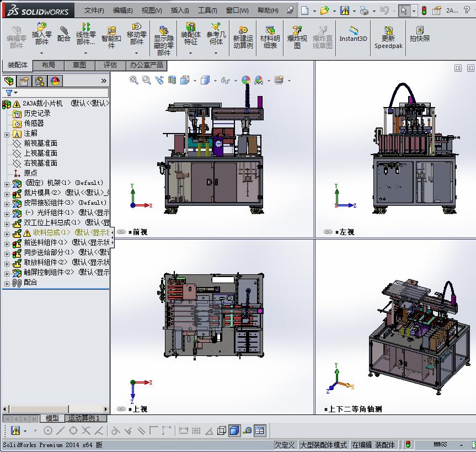
Task: Click Apply Scene icon
Action: (x=259, y=80)
